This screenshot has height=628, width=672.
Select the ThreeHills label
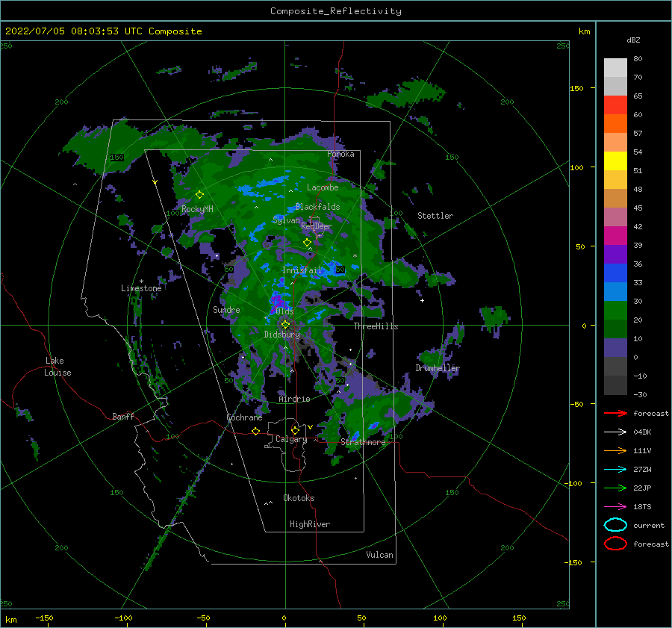tap(376, 326)
